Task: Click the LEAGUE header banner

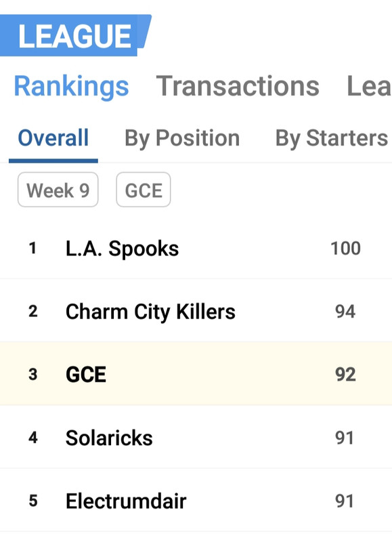Action: [x=75, y=35]
